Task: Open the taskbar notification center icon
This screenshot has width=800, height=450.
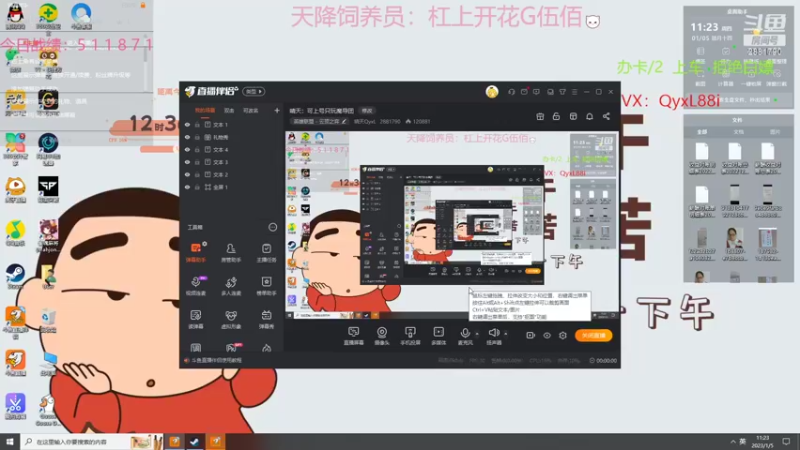Action: click(x=786, y=441)
